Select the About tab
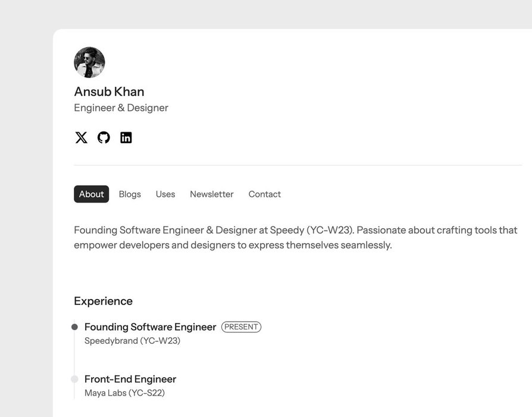This screenshot has height=417, width=532. tap(91, 194)
